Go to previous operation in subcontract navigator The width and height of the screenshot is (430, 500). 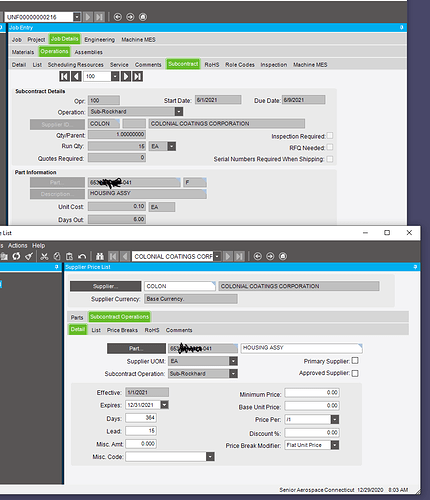[76, 76]
